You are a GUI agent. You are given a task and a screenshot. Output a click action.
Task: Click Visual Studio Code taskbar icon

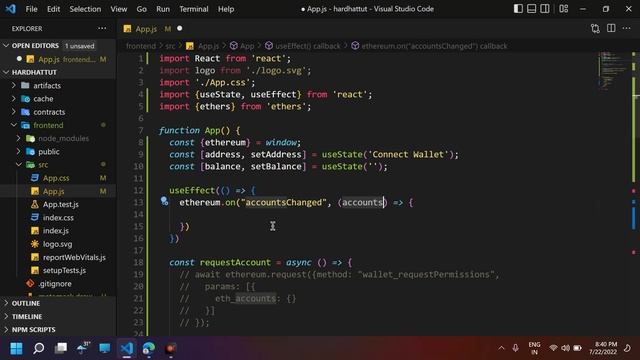(127, 348)
